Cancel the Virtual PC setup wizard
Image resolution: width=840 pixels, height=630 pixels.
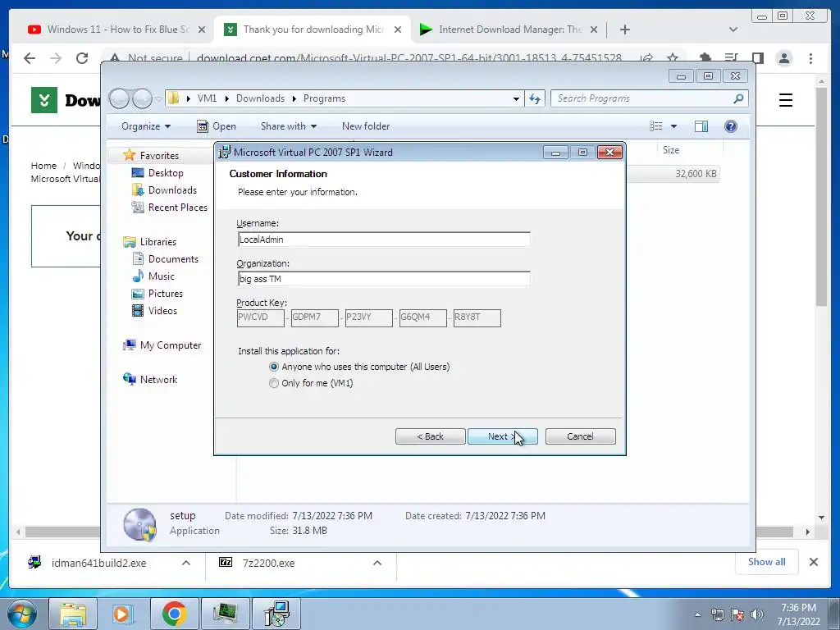click(x=580, y=436)
